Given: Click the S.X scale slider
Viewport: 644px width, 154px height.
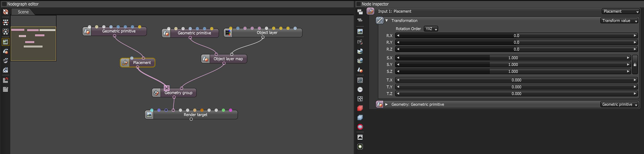Looking at the screenshot, I should (x=513, y=58).
